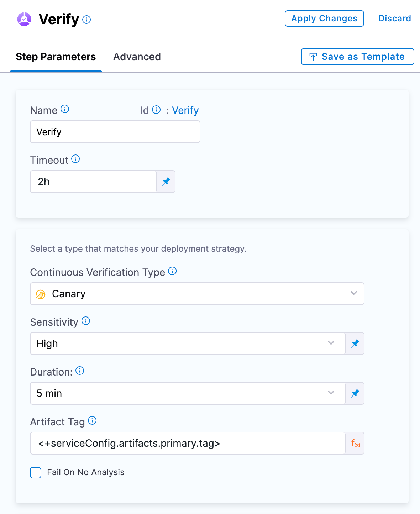Click the Discard link
This screenshot has width=420, height=514.
[394, 18]
